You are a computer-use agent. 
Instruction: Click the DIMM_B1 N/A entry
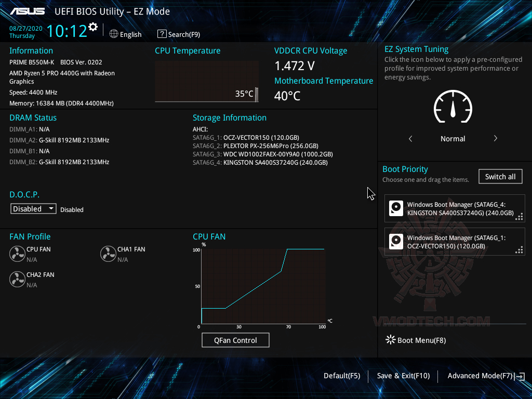[30, 151]
